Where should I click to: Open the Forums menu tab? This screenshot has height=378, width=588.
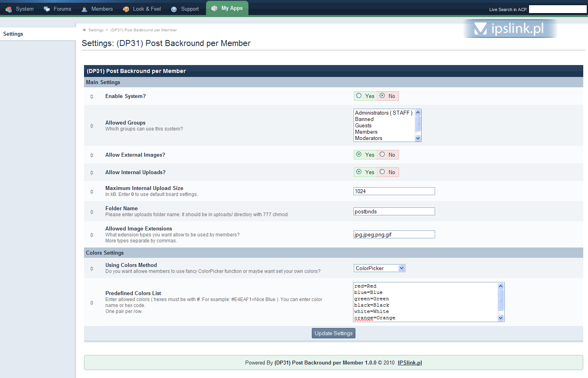click(x=62, y=9)
